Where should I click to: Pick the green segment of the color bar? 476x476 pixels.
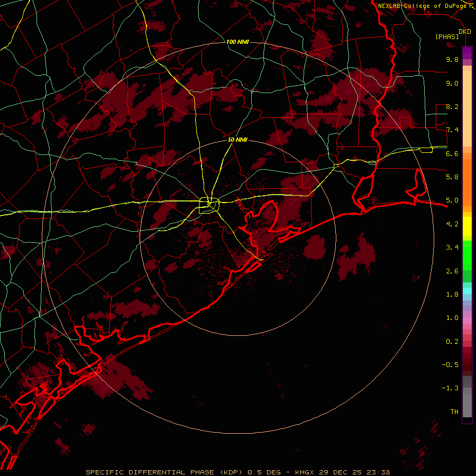coord(467,255)
